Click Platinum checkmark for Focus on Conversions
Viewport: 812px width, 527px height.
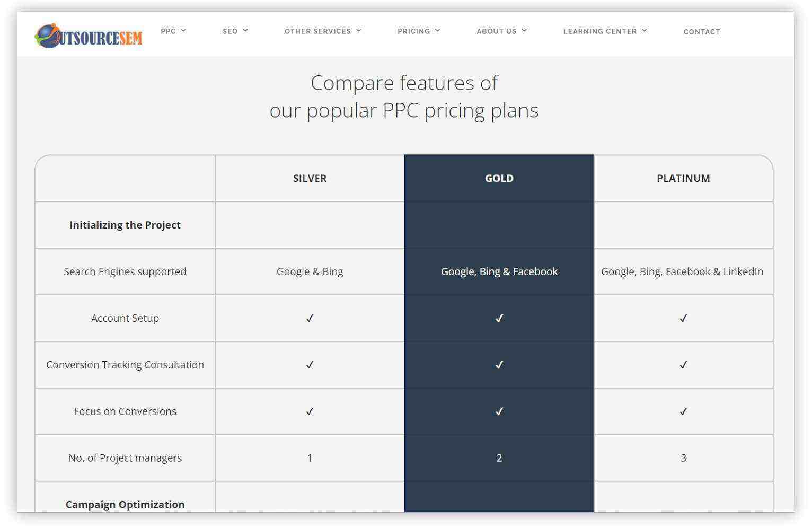(x=683, y=411)
